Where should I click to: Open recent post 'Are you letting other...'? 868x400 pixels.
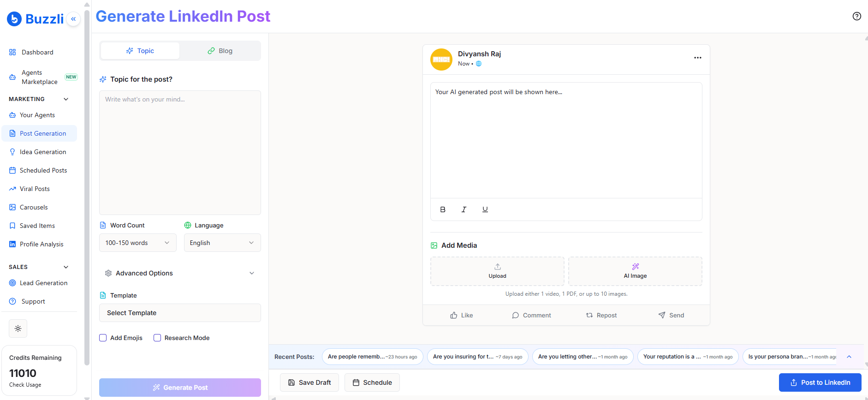(583, 357)
